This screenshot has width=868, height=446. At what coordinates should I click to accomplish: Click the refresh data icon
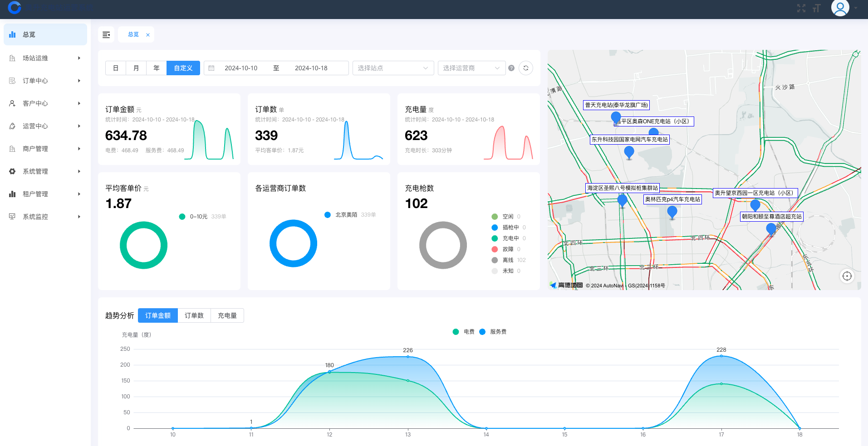526,68
